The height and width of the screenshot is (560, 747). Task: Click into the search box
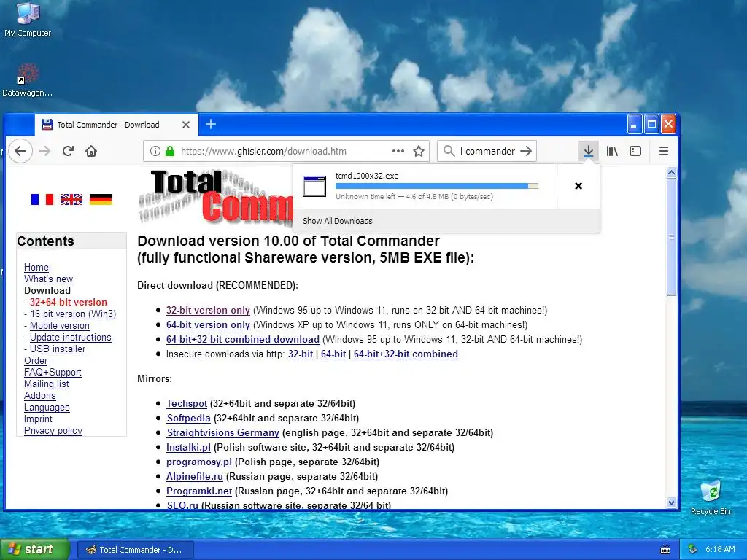(x=486, y=152)
